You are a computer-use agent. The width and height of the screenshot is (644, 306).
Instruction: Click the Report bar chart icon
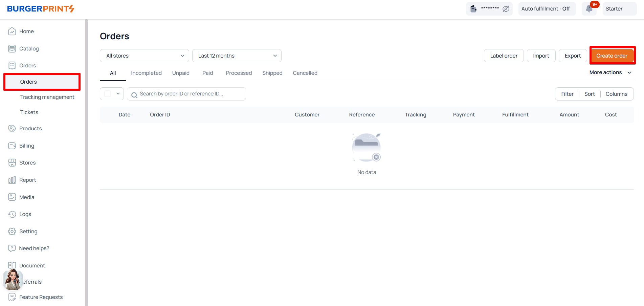[x=12, y=180]
